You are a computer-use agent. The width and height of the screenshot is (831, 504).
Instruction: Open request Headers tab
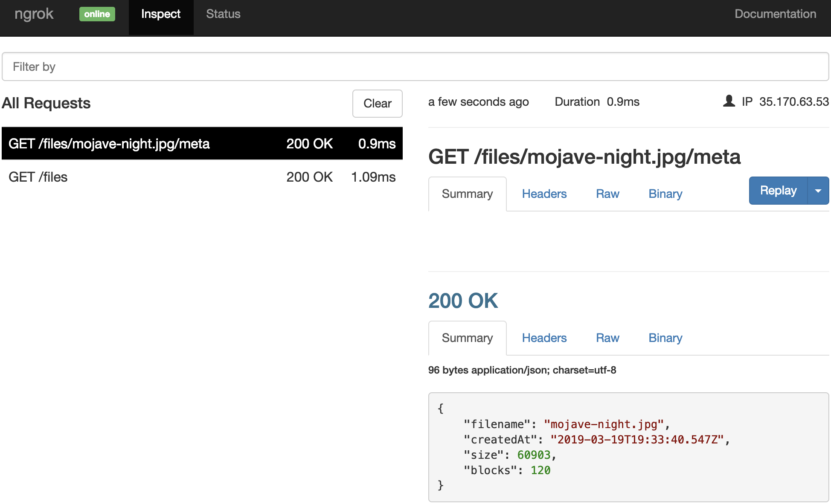(544, 194)
